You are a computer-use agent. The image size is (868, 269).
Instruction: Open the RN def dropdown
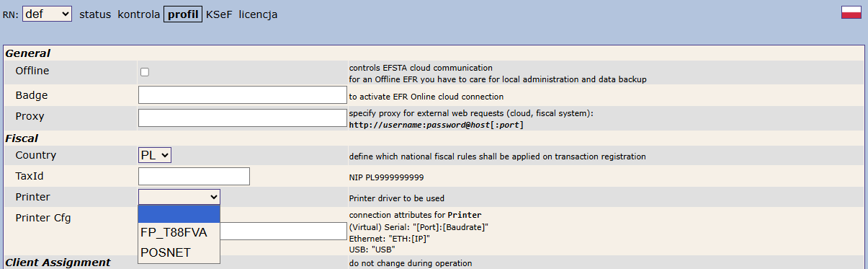tap(47, 14)
